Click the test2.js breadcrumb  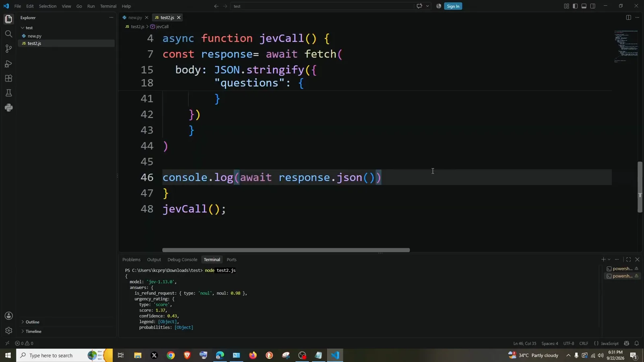click(x=138, y=27)
